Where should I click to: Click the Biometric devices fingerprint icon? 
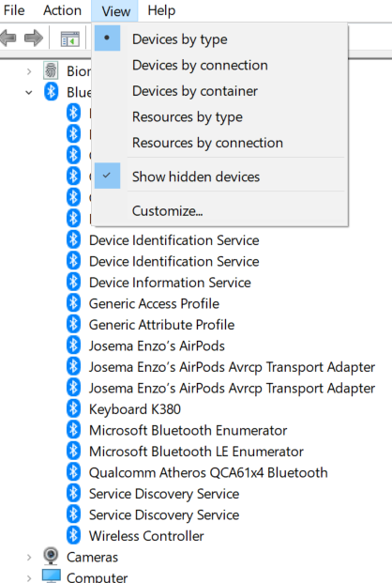[x=51, y=70]
